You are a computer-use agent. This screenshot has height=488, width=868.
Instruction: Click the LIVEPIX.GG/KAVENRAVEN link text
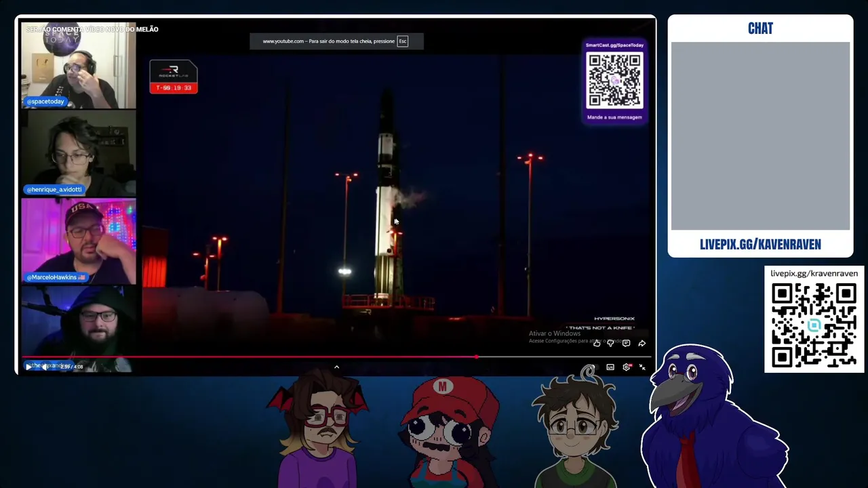click(760, 245)
